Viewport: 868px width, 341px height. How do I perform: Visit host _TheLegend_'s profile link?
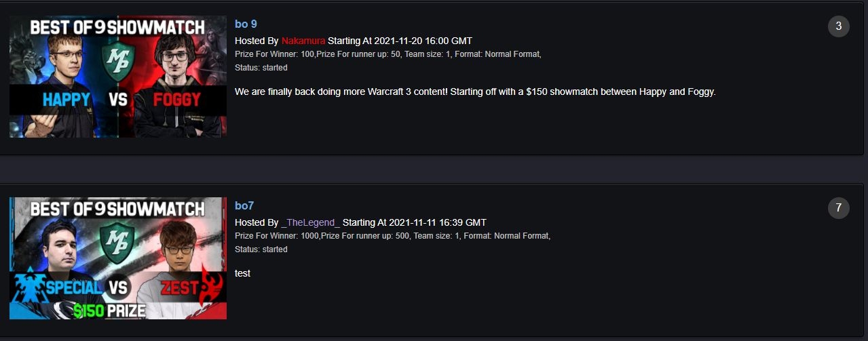click(x=311, y=222)
